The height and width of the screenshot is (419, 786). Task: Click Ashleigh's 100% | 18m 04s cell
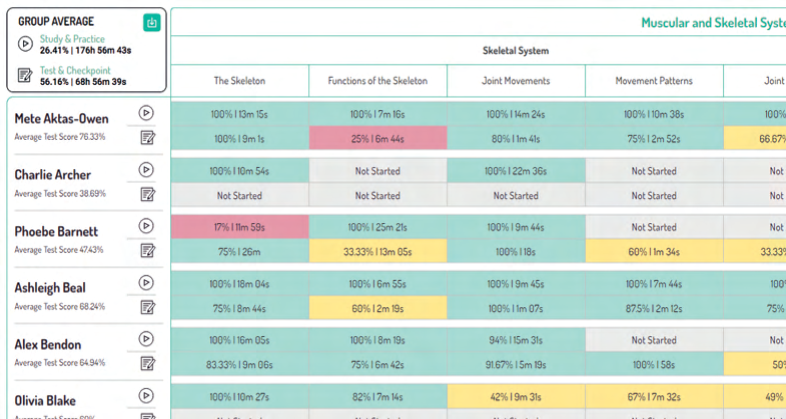[x=240, y=284]
